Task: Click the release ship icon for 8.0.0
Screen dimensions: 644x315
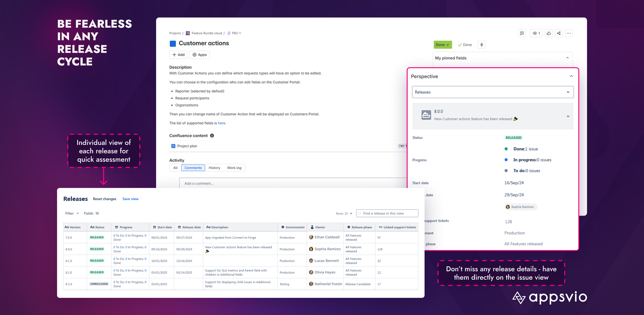Action: pyautogui.click(x=426, y=115)
